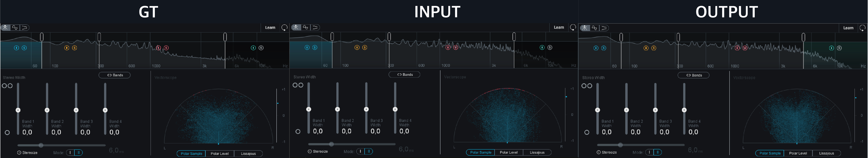Image resolution: width=868 pixels, height=158 pixels.
Task: Click the white S solo icon in INPUT panel
Action: tap(550, 47)
